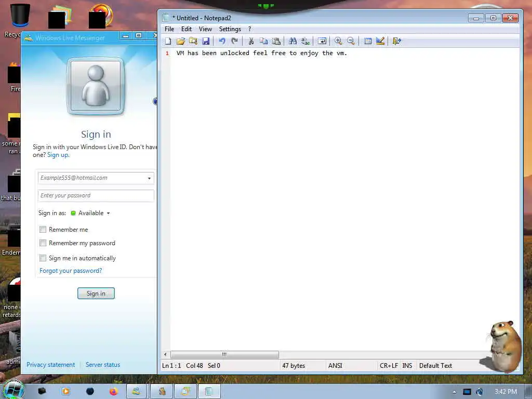Open the Edit menu in Notepad2
The height and width of the screenshot is (399, 532).
pos(187,29)
